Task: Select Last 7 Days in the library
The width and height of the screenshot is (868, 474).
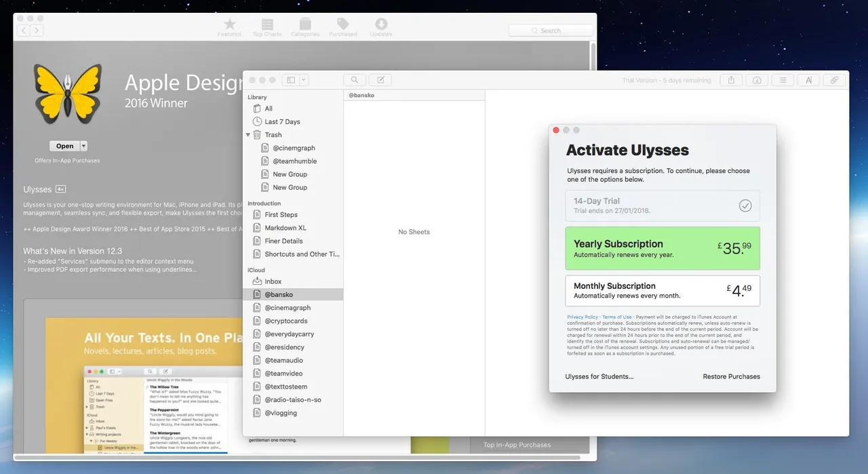Action: click(293, 121)
